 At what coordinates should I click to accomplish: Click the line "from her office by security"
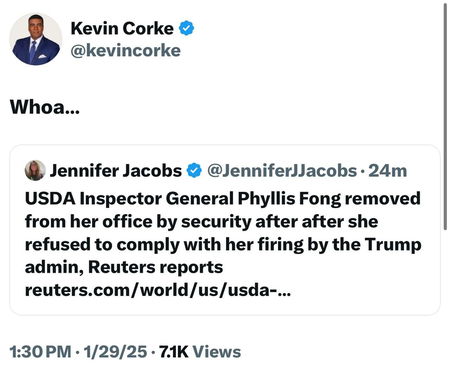[x=201, y=222]
